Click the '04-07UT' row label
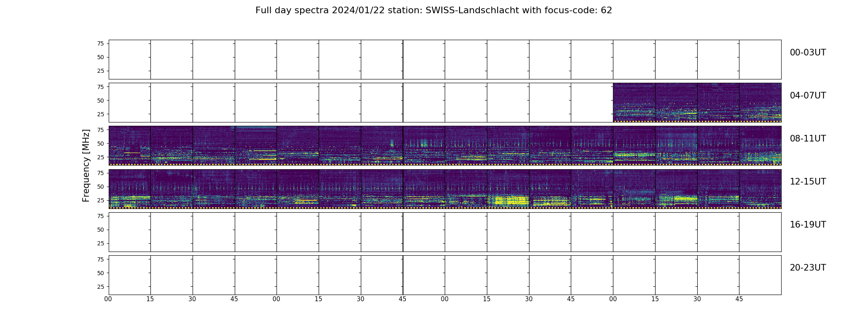 pos(808,96)
